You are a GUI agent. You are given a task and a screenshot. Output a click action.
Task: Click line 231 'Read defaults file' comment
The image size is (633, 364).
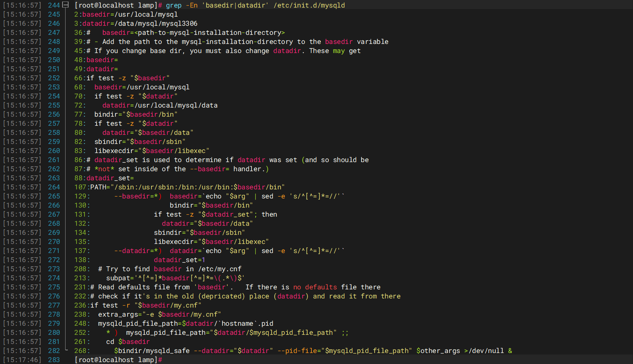click(x=227, y=287)
